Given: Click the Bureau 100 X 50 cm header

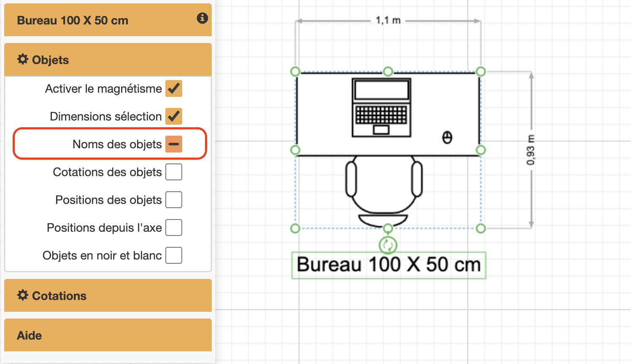Looking at the screenshot, I should pyautogui.click(x=101, y=20).
